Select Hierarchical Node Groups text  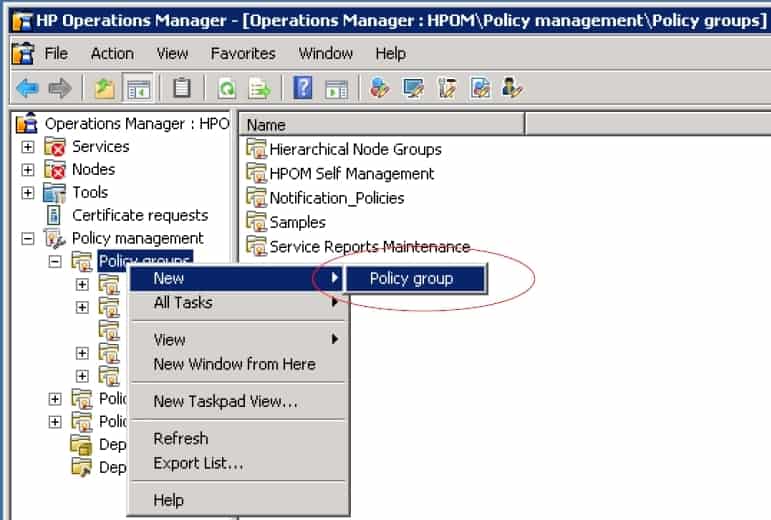pyautogui.click(x=356, y=149)
